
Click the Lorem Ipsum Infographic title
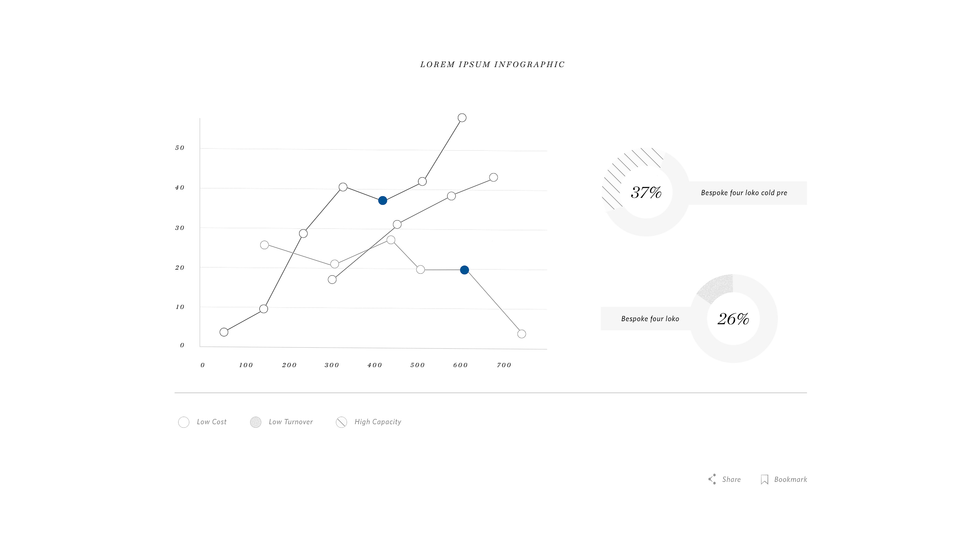pyautogui.click(x=492, y=65)
